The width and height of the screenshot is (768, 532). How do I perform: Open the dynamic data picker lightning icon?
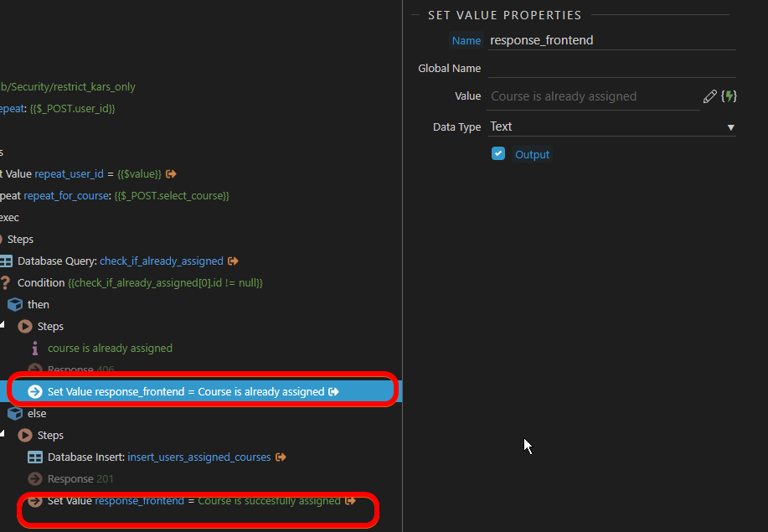729,96
